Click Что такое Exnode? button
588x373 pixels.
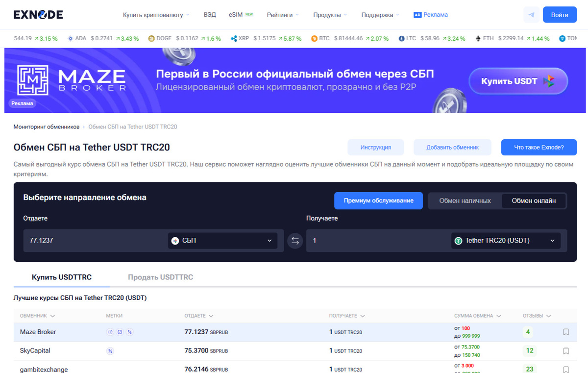(539, 148)
